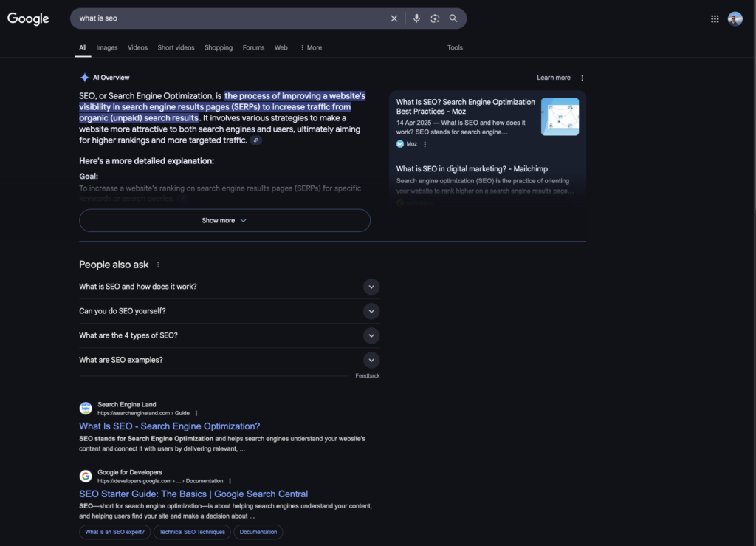This screenshot has height=546, width=756.
Task: Switch to the Shopping tab
Action: click(x=219, y=47)
